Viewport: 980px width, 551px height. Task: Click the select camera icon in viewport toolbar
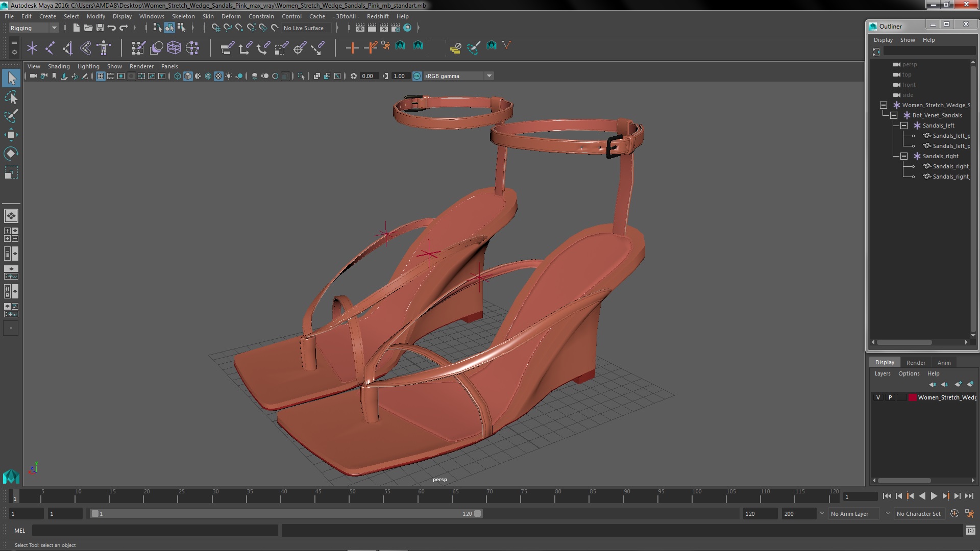[x=33, y=76]
